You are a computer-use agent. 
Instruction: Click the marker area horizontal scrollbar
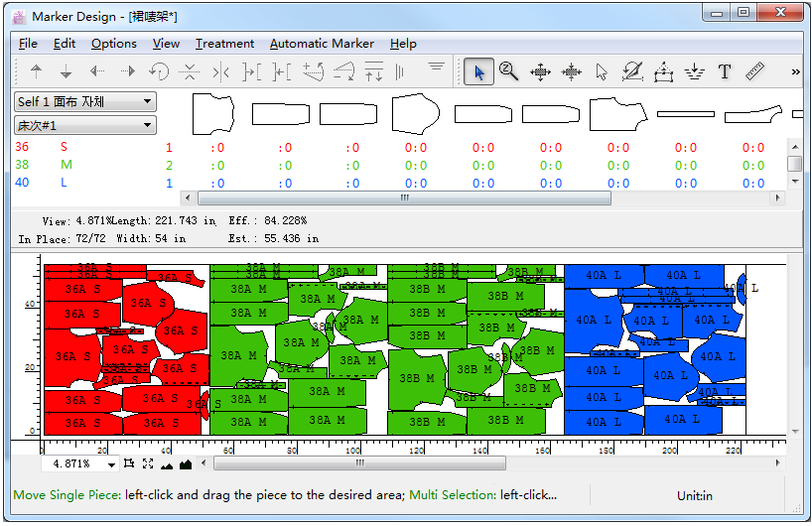pyautogui.click(x=359, y=463)
